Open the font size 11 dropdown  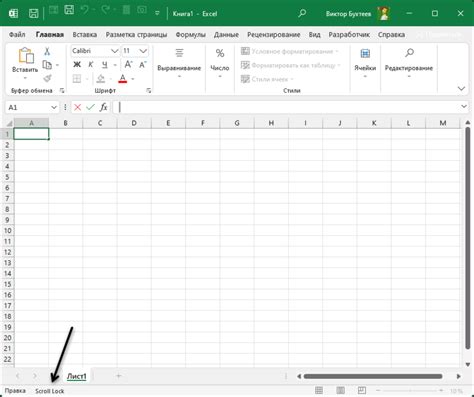pos(143,51)
